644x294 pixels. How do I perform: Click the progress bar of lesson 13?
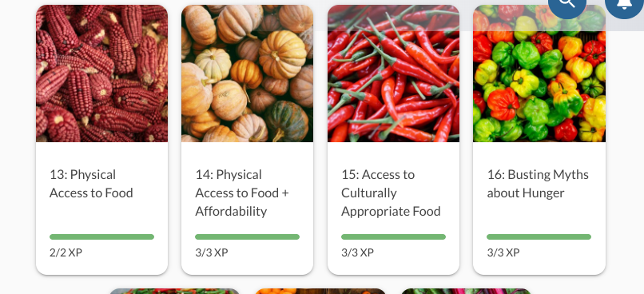[101, 237]
